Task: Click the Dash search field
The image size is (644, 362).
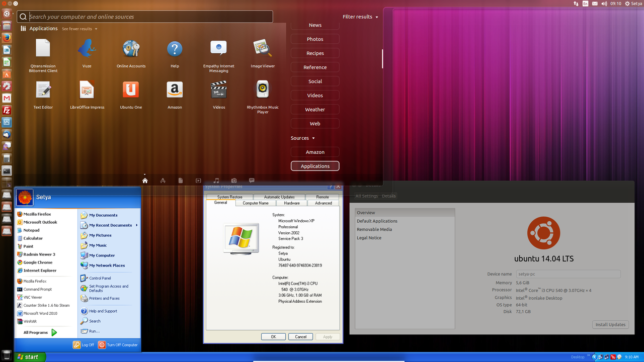Action: [145, 17]
